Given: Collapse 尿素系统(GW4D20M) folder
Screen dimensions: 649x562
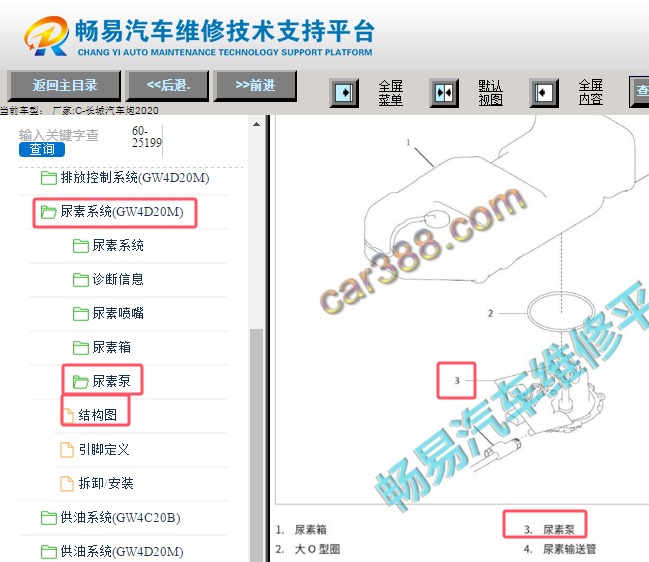Looking at the screenshot, I should coord(122,212).
